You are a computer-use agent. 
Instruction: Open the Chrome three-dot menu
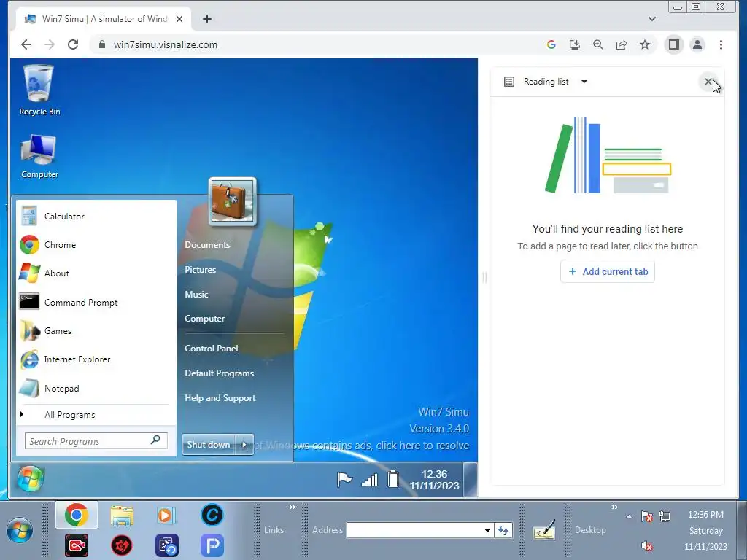pos(721,44)
